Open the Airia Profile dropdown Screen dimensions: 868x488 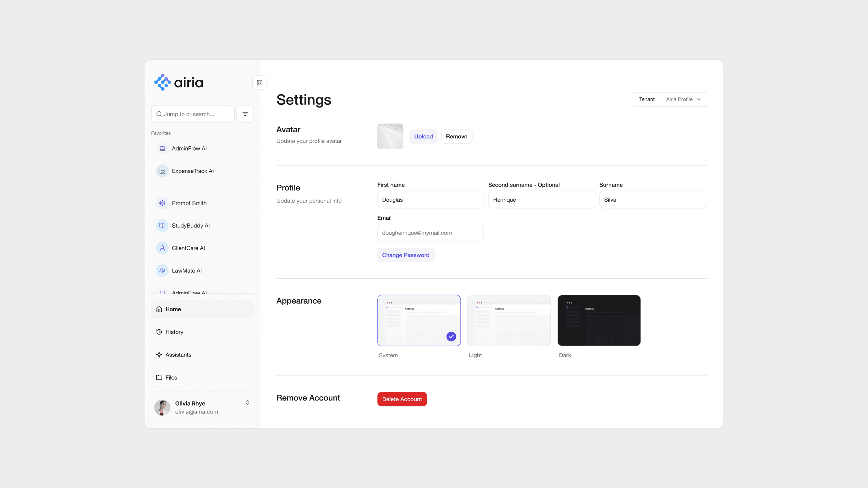point(684,99)
